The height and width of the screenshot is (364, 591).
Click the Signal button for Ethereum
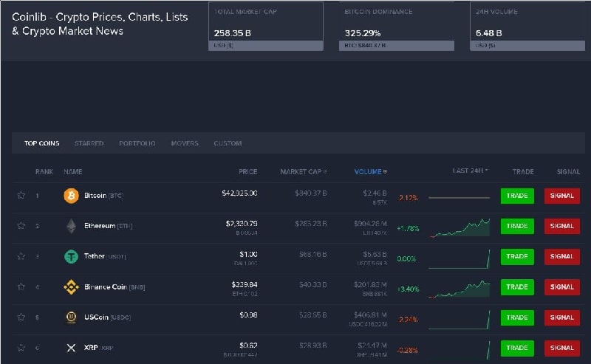562,226
